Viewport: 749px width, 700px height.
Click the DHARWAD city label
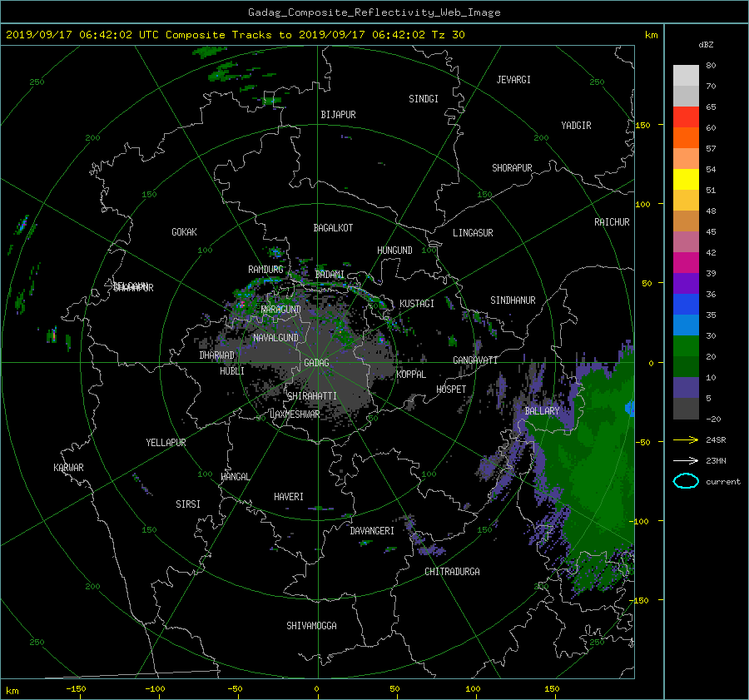pyautogui.click(x=216, y=355)
